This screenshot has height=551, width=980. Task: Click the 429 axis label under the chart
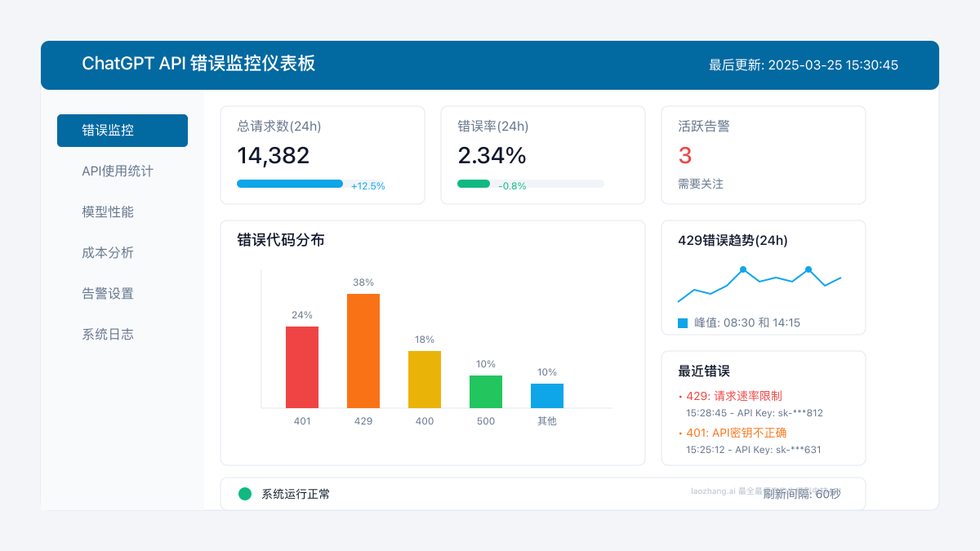pos(363,421)
